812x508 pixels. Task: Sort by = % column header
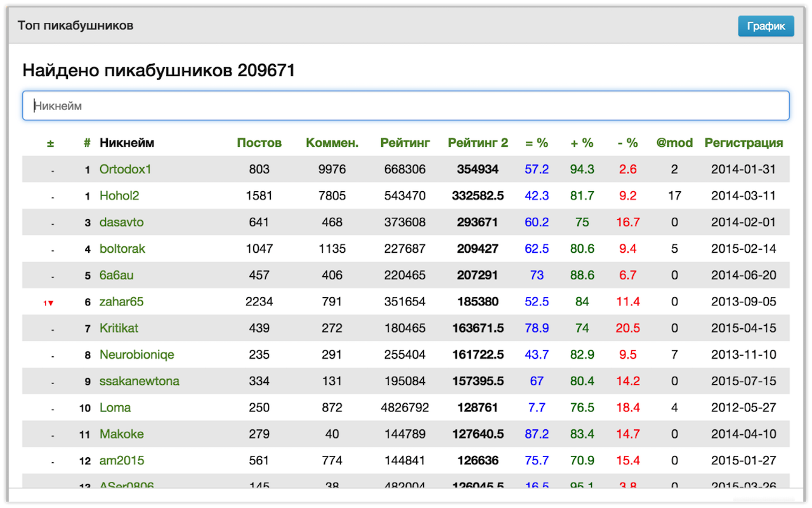tap(537, 143)
